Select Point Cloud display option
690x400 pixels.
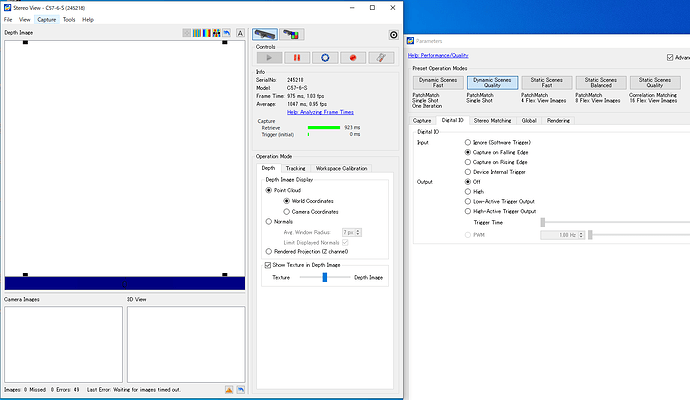[268, 191]
